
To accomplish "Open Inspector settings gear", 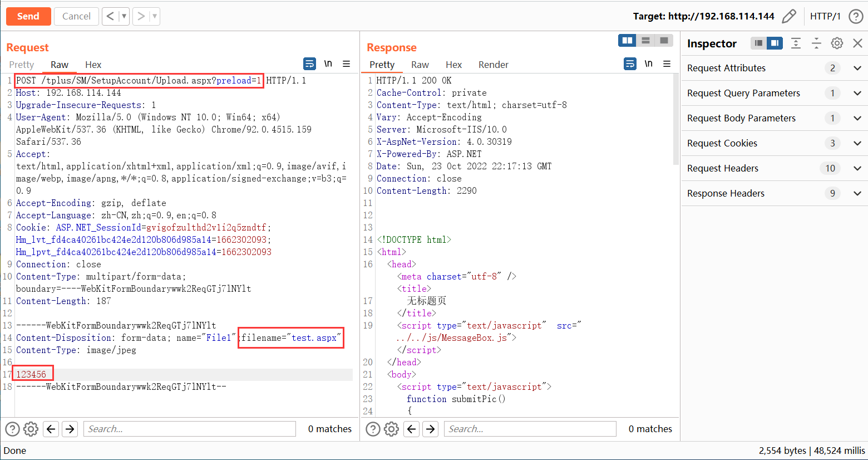I will [x=837, y=43].
